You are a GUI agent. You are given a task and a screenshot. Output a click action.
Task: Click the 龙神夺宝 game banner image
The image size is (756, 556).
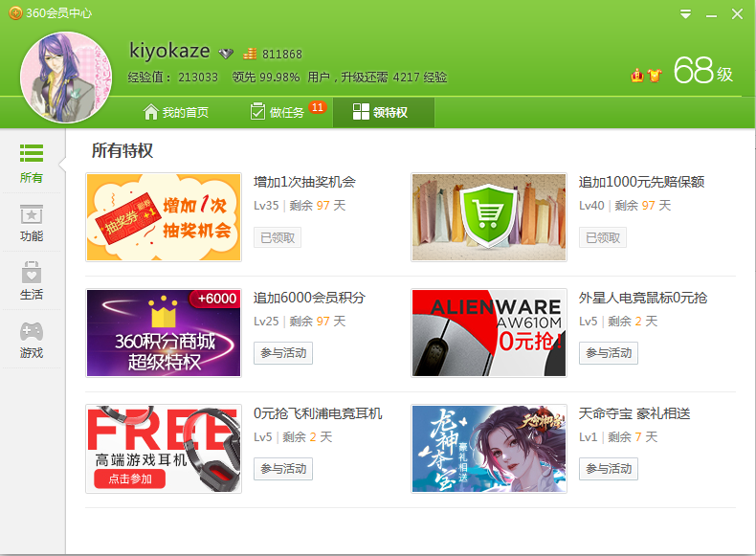point(489,449)
